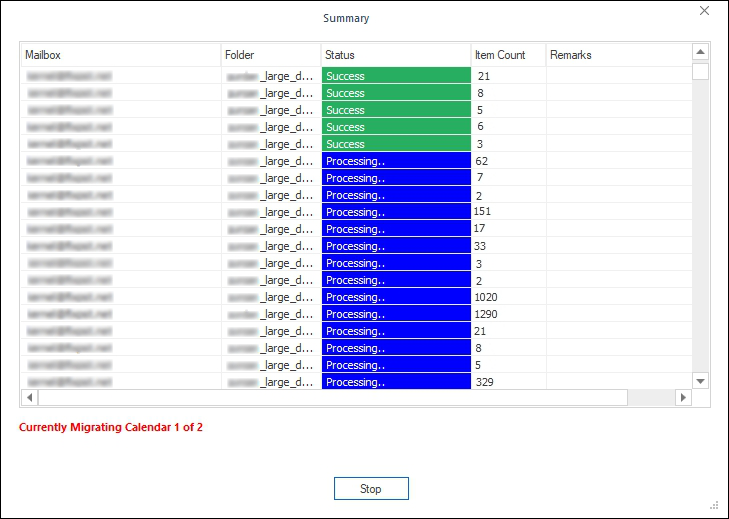Click the horizontal scrollbar thumb
The image size is (729, 519).
pos(333,398)
